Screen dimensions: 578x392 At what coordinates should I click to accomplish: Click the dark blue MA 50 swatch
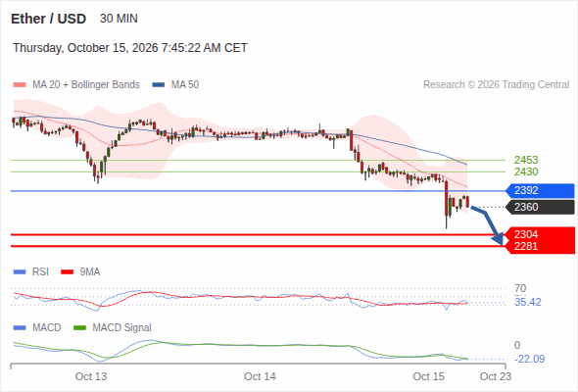(x=159, y=85)
